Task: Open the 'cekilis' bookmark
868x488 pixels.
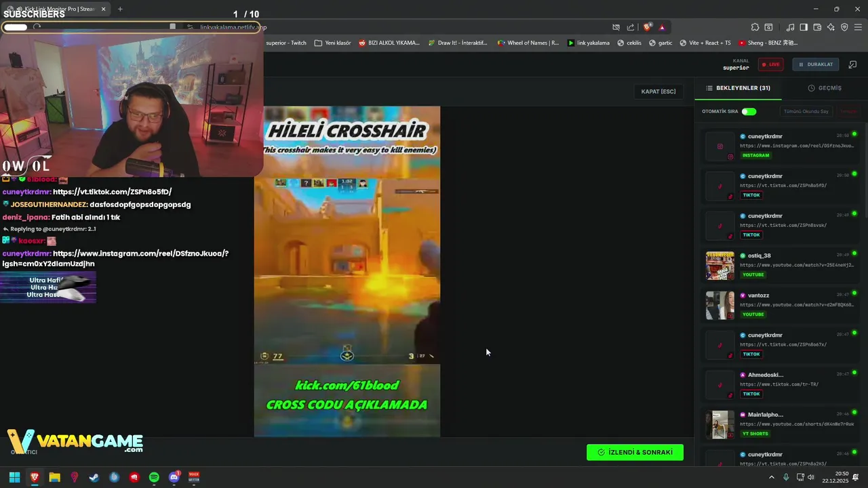Action: coord(629,43)
